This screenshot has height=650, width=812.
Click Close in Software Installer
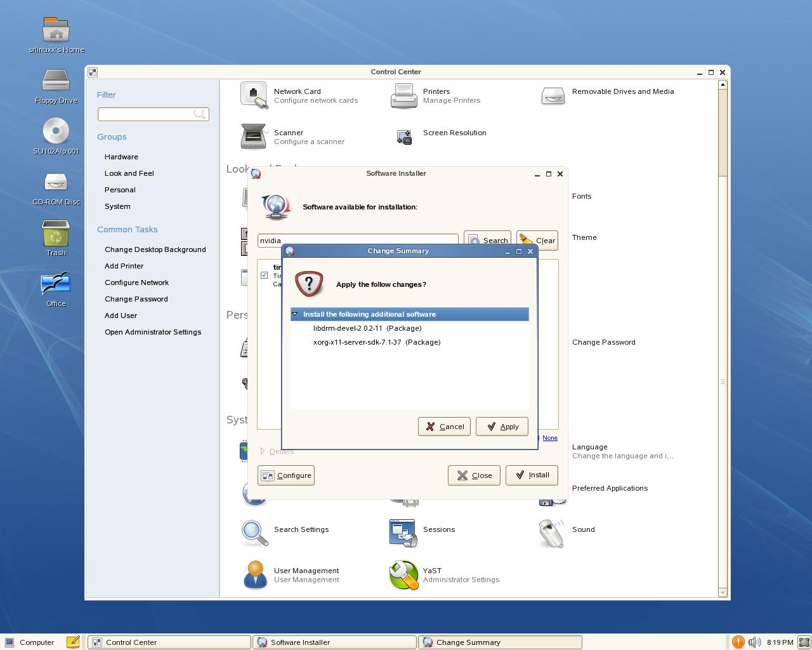[474, 475]
